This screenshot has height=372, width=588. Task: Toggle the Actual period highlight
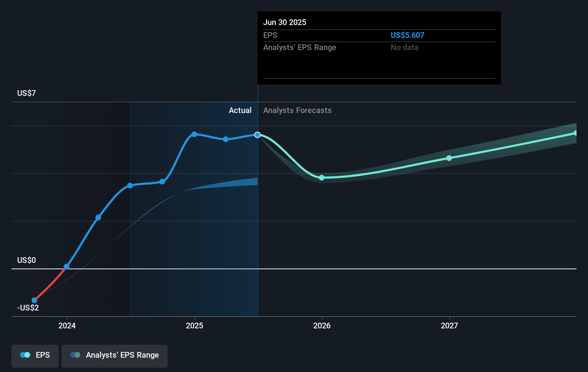tap(240, 111)
